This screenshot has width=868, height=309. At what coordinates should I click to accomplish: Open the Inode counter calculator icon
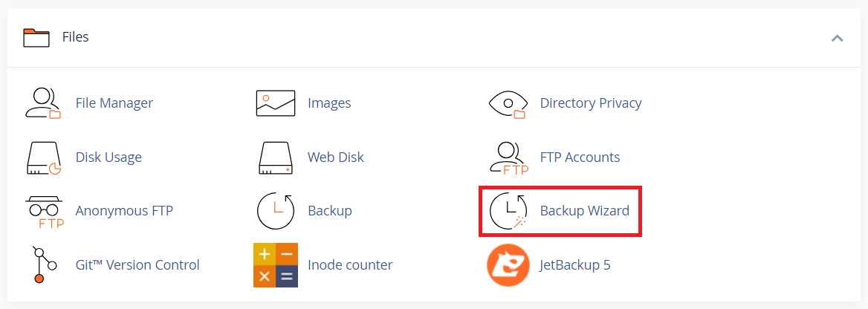tap(276, 264)
